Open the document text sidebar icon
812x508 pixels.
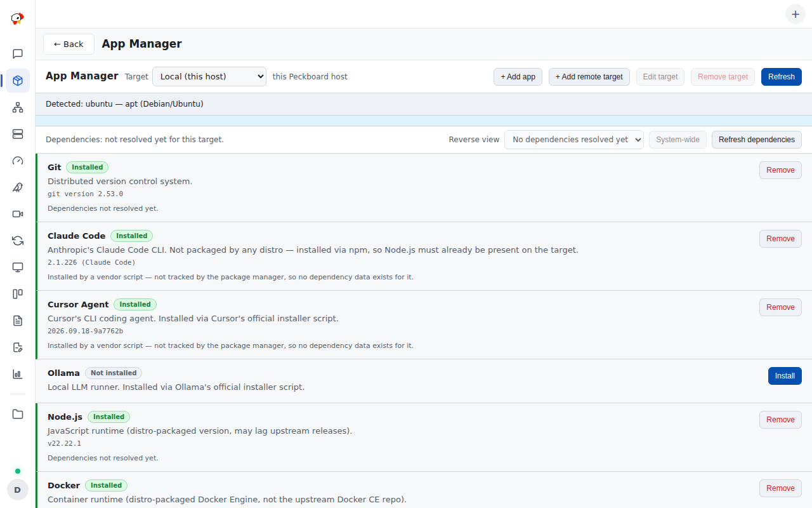pos(18,321)
